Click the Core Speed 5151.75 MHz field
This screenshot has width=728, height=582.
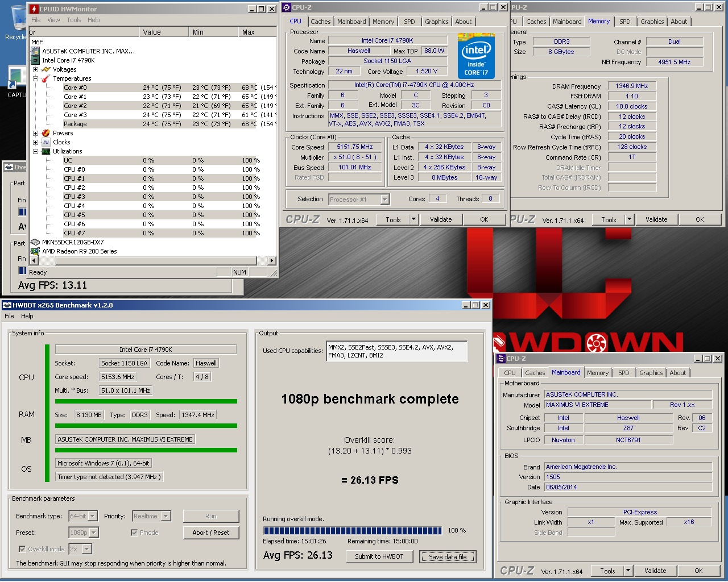(355, 147)
